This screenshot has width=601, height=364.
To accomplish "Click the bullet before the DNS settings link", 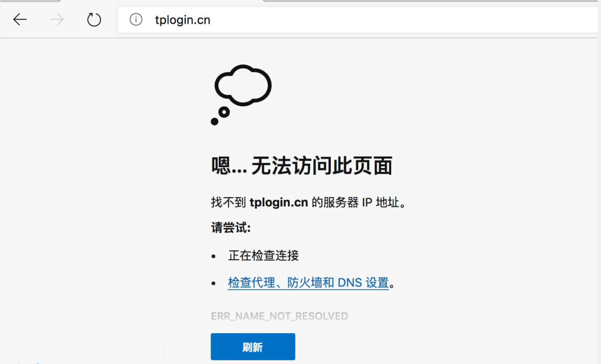I will point(213,283).
